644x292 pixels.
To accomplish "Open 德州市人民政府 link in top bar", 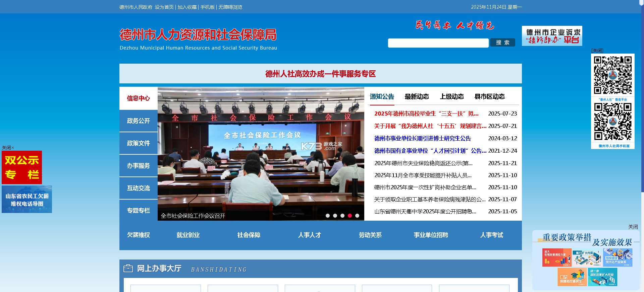I will pos(136,7).
